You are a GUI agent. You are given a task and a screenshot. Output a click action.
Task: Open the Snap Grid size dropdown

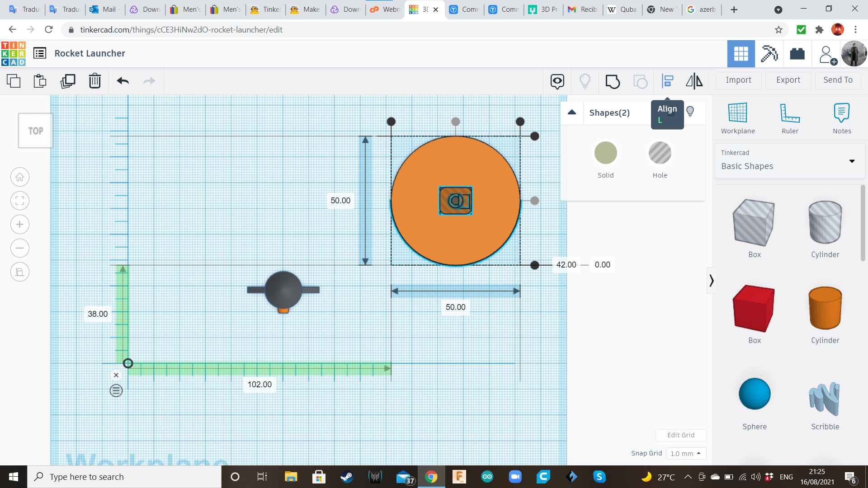(685, 453)
